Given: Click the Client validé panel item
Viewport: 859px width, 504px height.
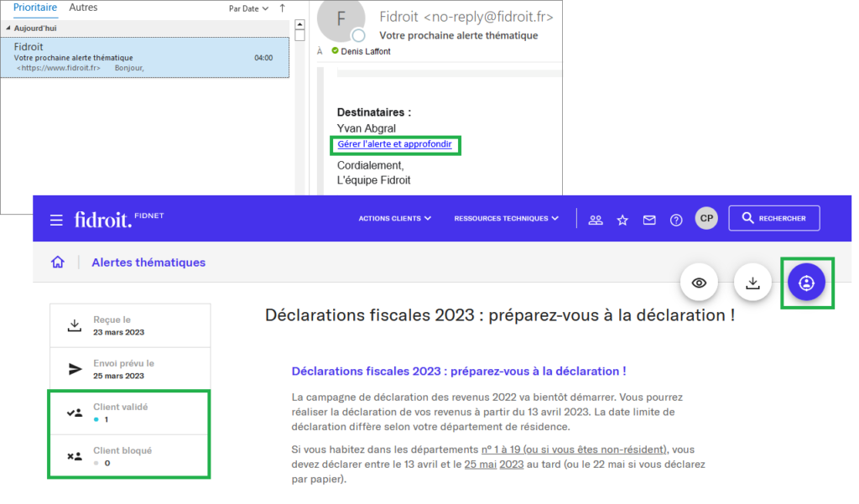Looking at the screenshot, I should pyautogui.click(x=129, y=412).
